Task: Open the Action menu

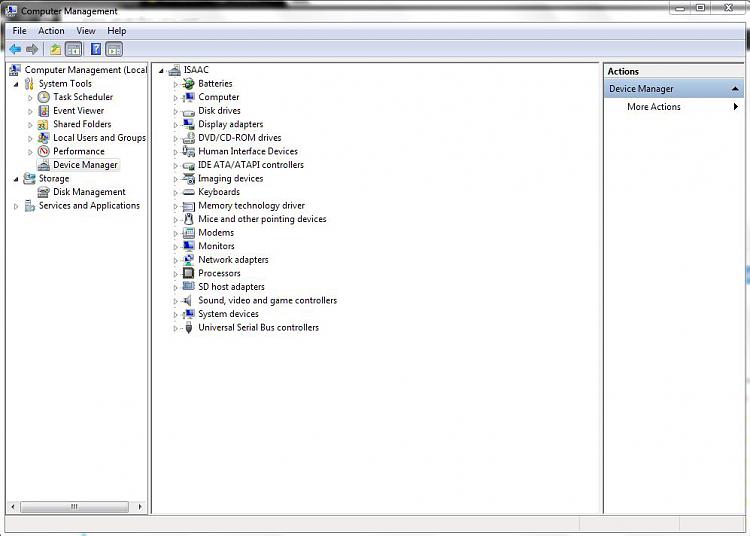Action: tap(51, 31)
